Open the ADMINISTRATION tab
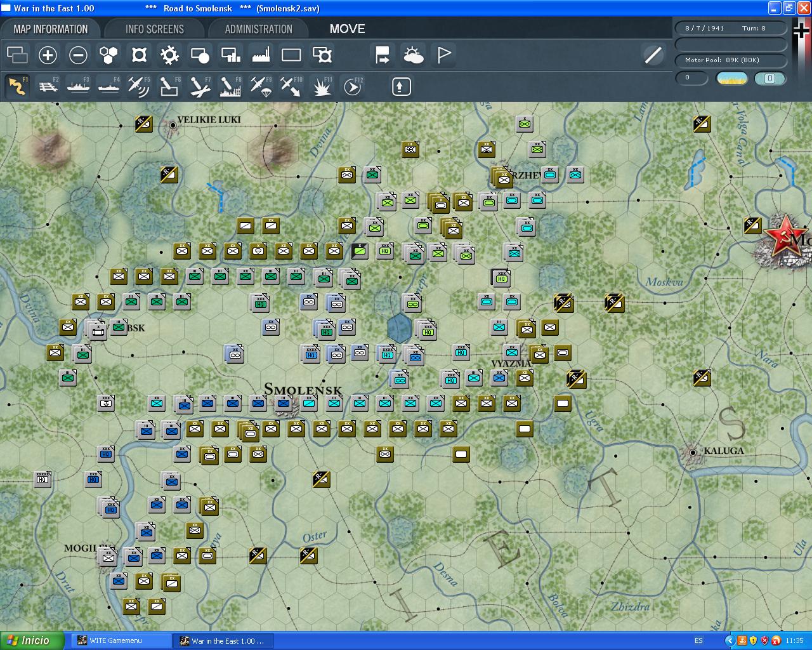This screenshot has width=812, height=650. point(258,29)
